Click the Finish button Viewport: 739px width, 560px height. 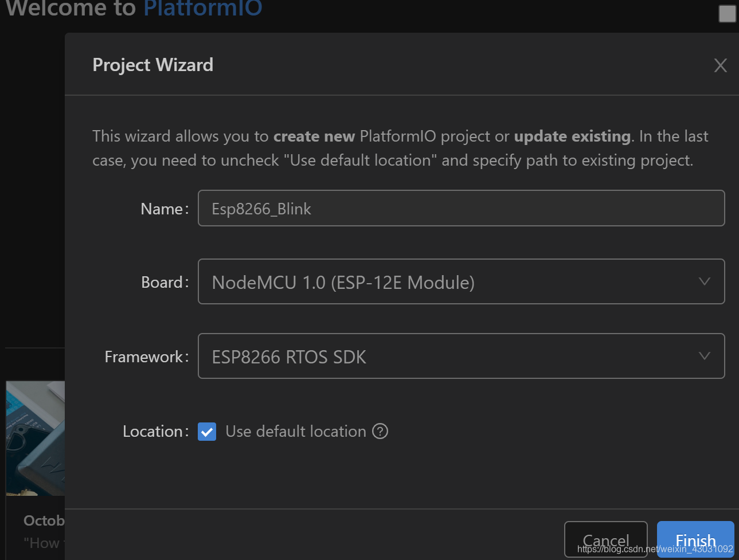coord(695,540)
